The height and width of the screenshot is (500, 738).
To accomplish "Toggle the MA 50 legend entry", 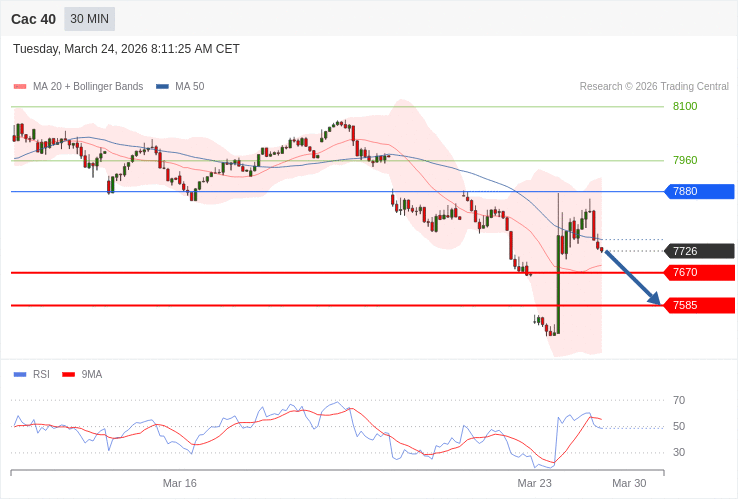I will coord(180,87).
